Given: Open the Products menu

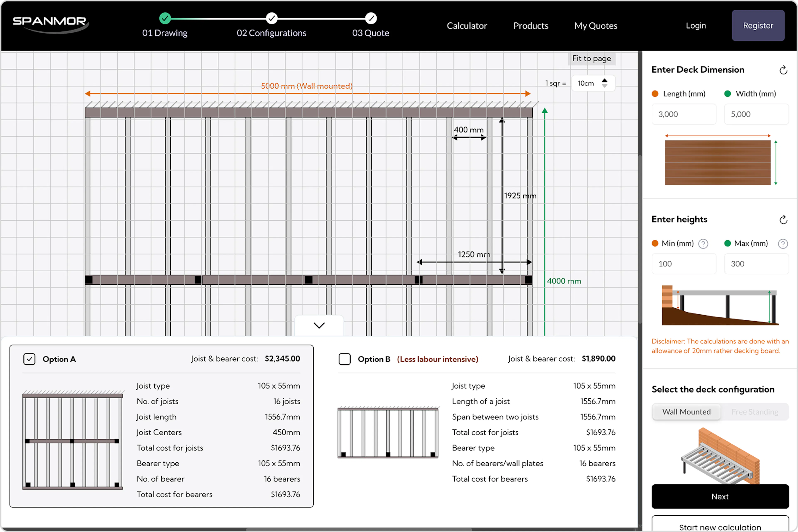Looking at the screenshot, I should [531, 26].
